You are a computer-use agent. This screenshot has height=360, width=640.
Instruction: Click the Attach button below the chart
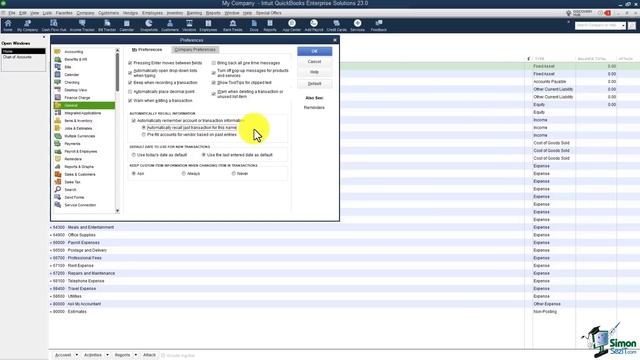149,355
